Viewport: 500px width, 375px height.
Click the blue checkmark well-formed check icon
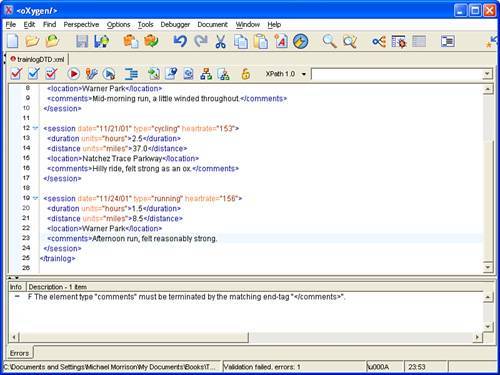point(33,73)
